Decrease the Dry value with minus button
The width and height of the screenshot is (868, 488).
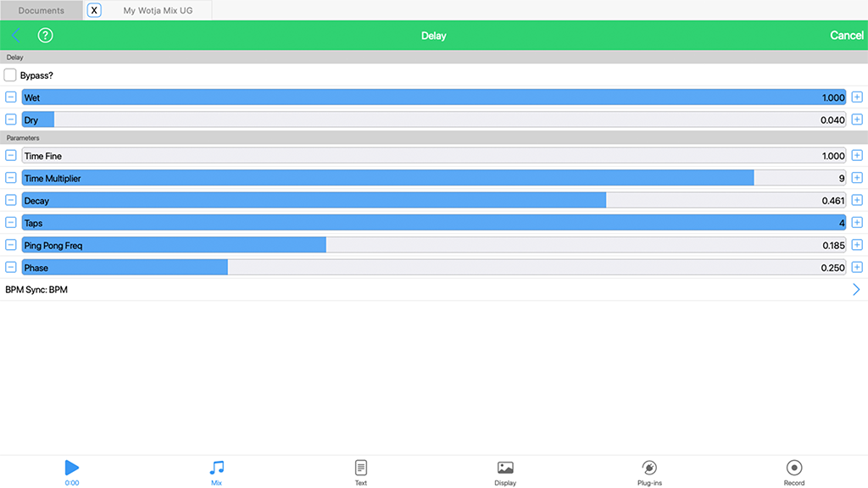[x=11, y=120]
